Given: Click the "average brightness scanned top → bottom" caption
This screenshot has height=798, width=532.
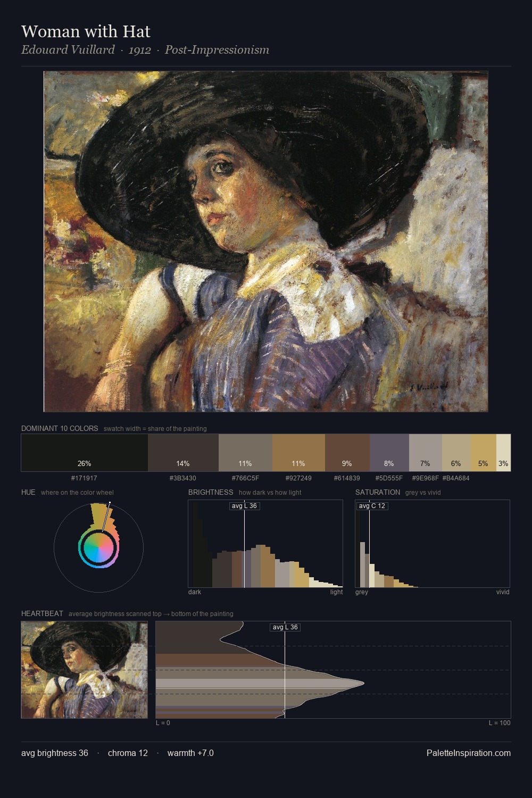Looking at the screenshot, I should coord(151,614).
